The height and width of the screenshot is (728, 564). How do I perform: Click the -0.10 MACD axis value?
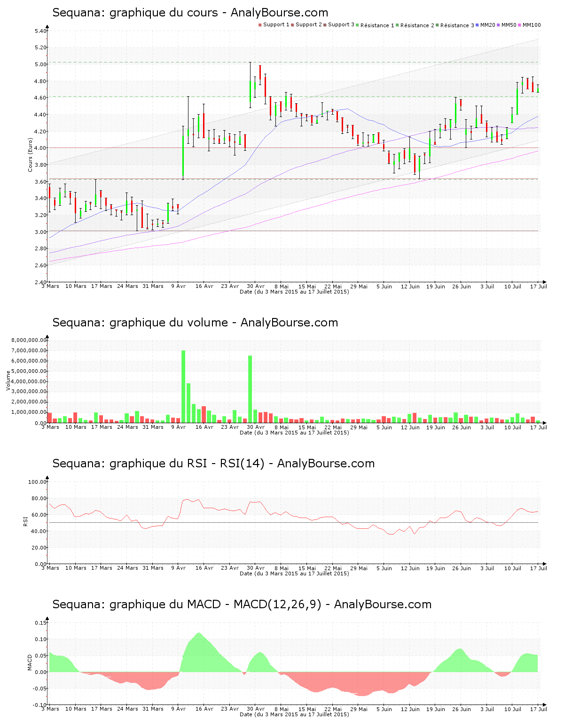click(40, 705)
